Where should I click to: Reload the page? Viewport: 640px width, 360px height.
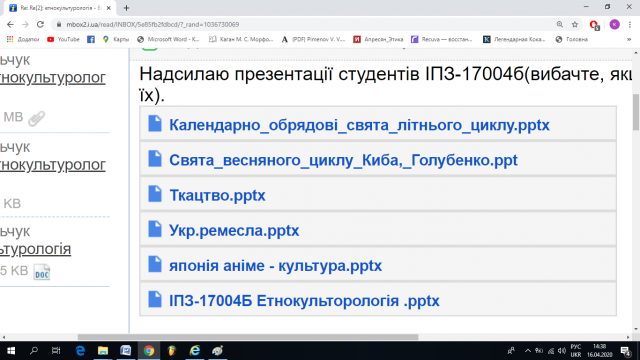[40, 24]
